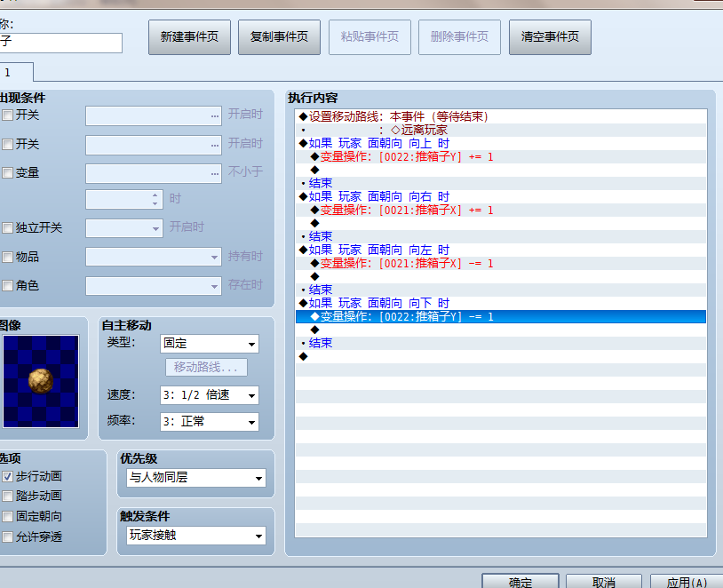
Task: Uncheck the 步行动画 option
Action: 7,476
